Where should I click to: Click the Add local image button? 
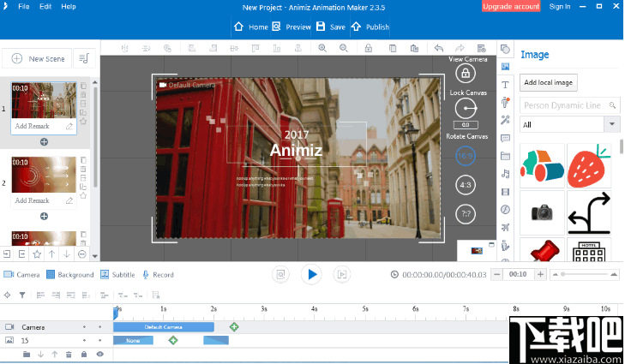(x=550, y=82)
